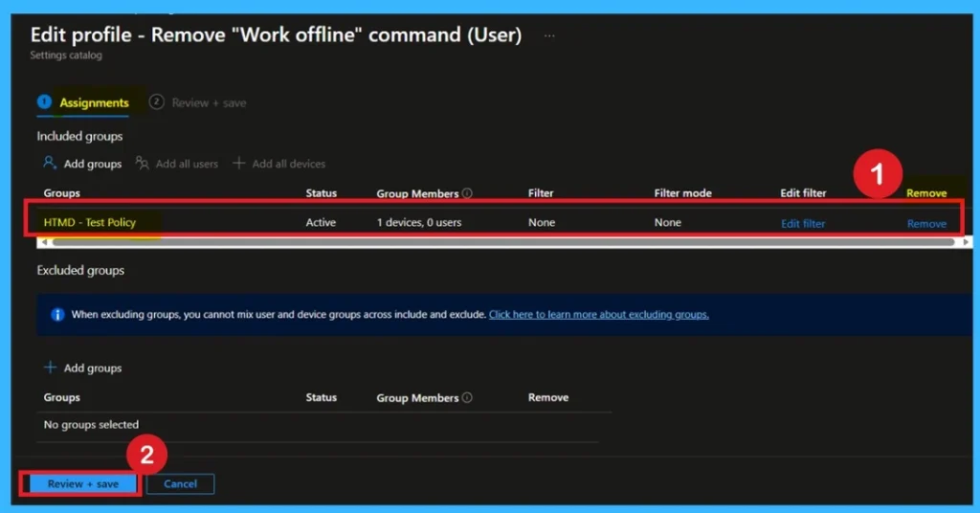The image size is (980, 513).
Task: Click left arrow of the horizontal scrollbar
Action: pos(44,242)
